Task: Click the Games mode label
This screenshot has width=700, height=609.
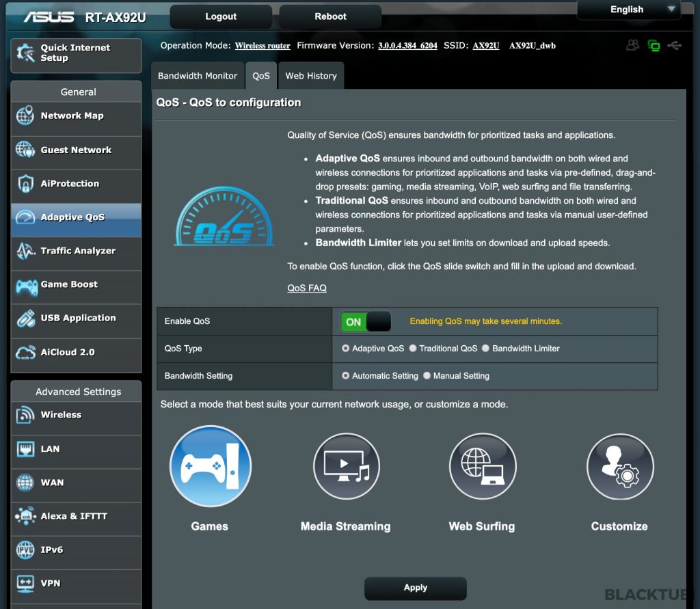Action: pos(210,526)
